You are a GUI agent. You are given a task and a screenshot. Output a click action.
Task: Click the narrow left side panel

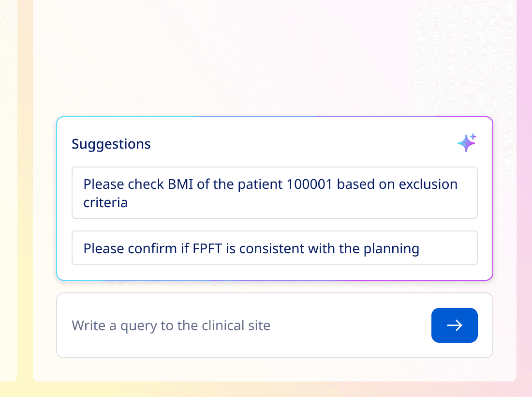tap(8, 194)
